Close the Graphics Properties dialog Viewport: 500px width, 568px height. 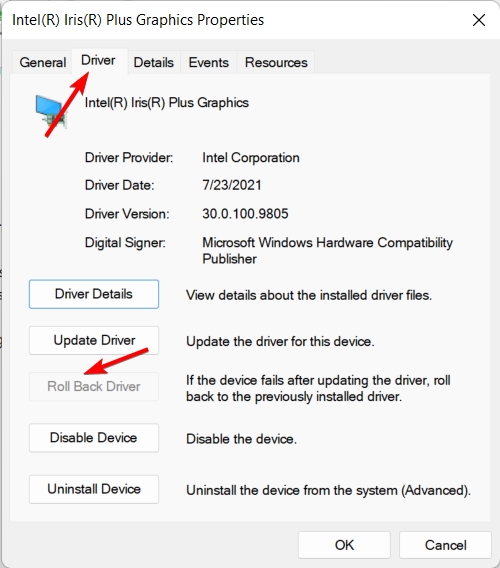(x=479, y=20)
